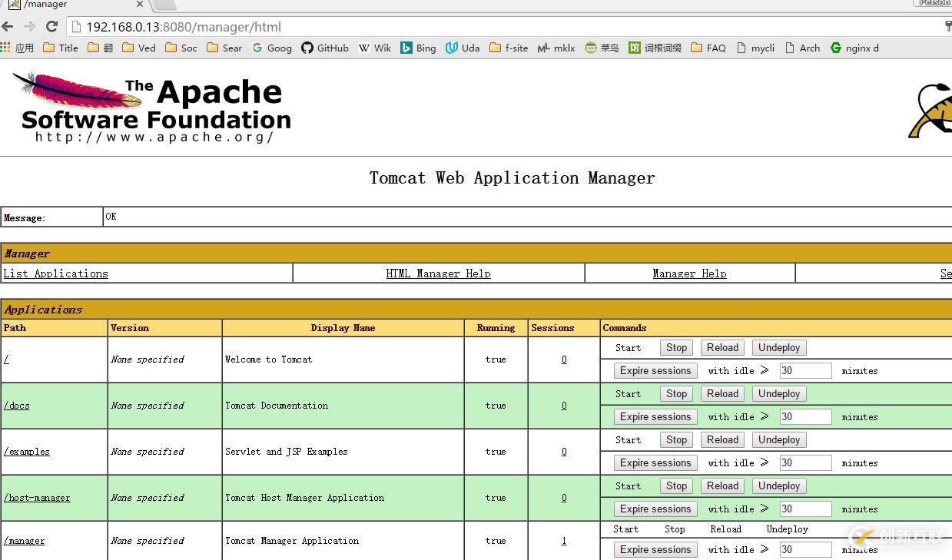Reload the /docs application
This screenshot has height=560, width=952.
[x=722, y=394]
